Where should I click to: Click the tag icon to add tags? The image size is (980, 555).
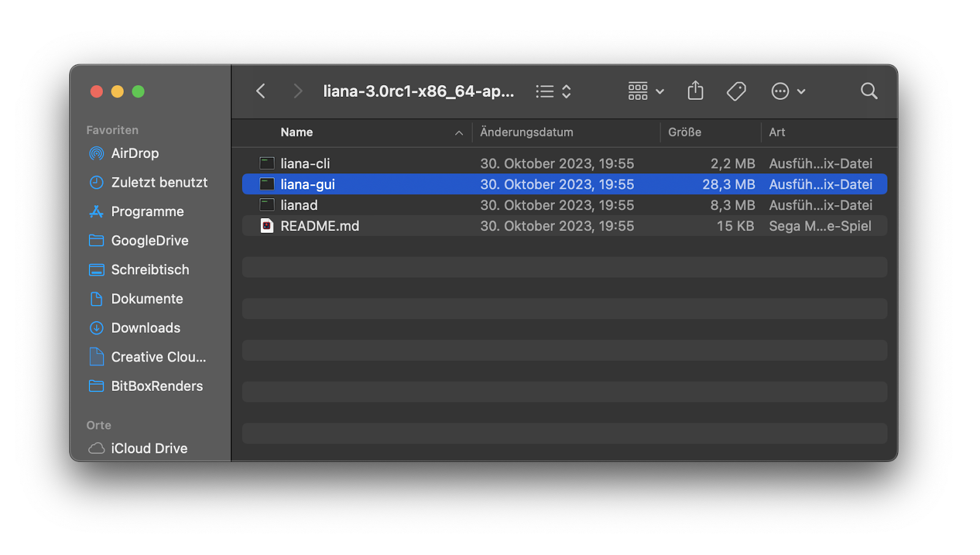736,91
